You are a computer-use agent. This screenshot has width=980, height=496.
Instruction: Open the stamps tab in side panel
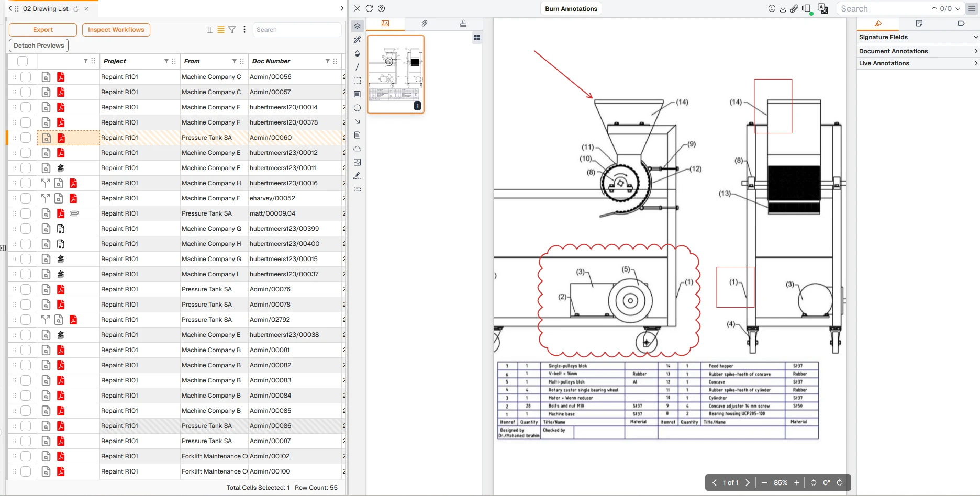[463, 24]
